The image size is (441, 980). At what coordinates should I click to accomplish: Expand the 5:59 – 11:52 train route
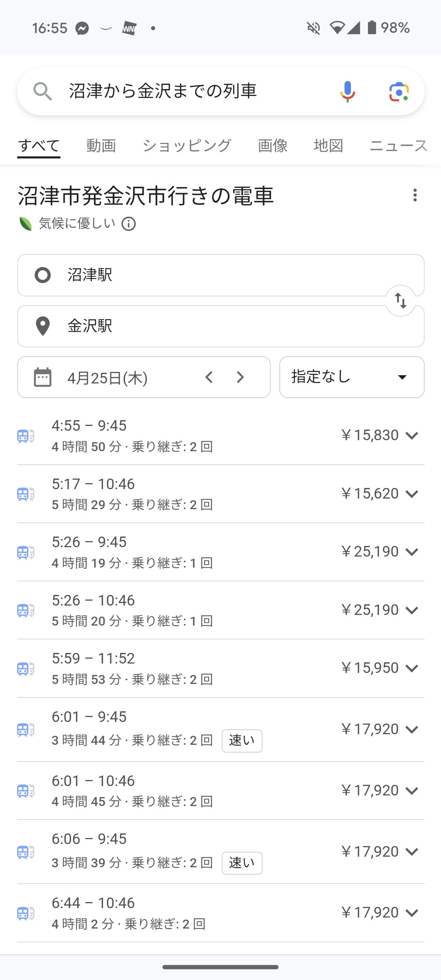click(x=412, y=668)
